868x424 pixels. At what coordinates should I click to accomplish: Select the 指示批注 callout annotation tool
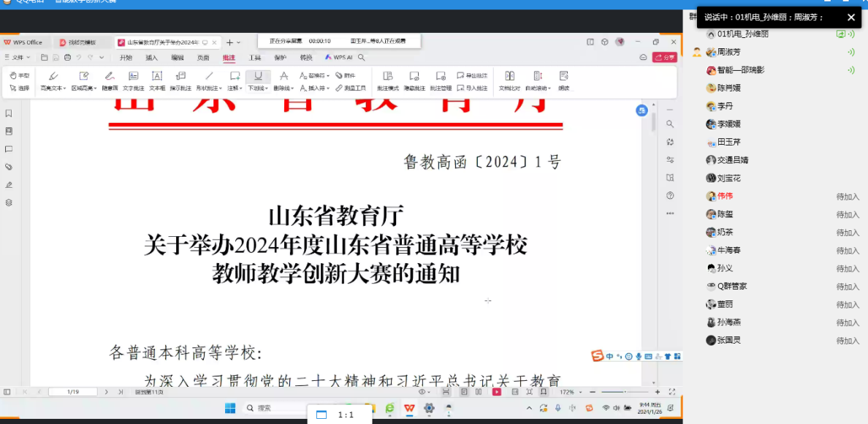180,80
